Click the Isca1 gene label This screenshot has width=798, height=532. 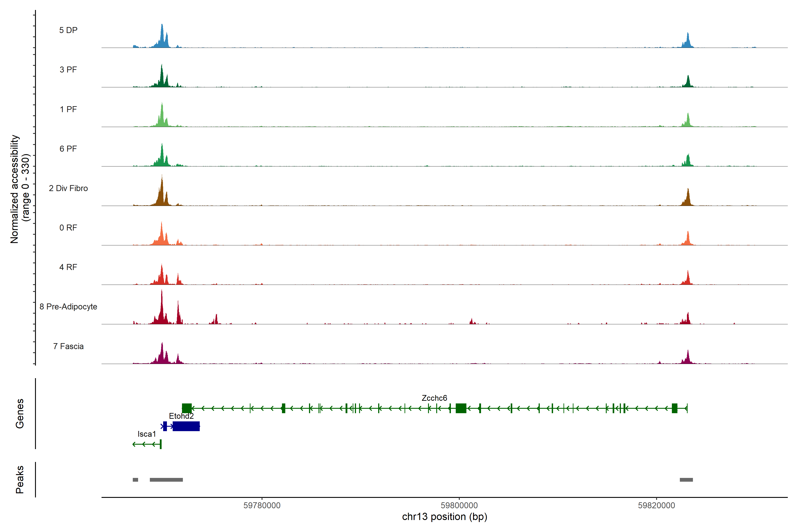click(147, 434)
